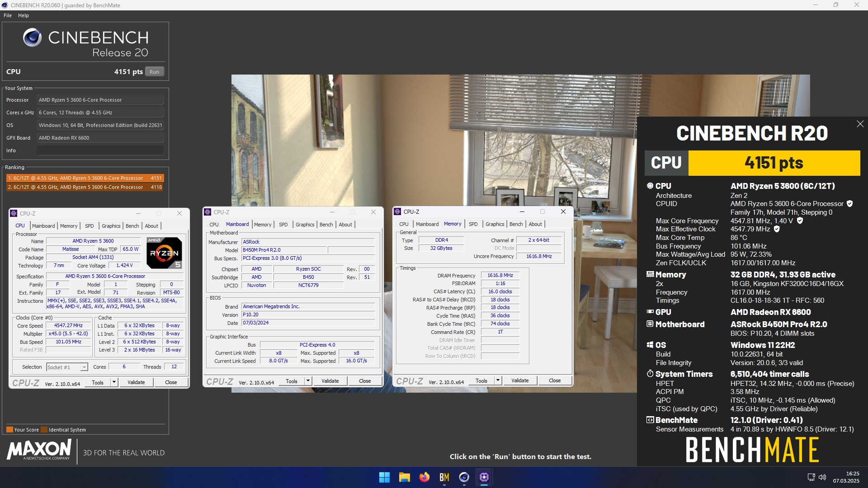Click Tools button in CPU-Z Memory window
868x488 pixels.
pyautogui.click(x=481, y=380)
